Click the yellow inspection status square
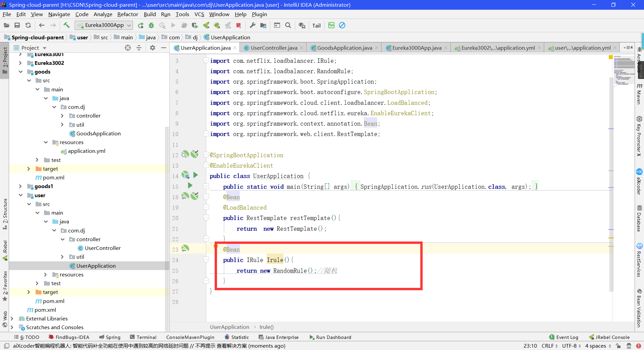 611,57
